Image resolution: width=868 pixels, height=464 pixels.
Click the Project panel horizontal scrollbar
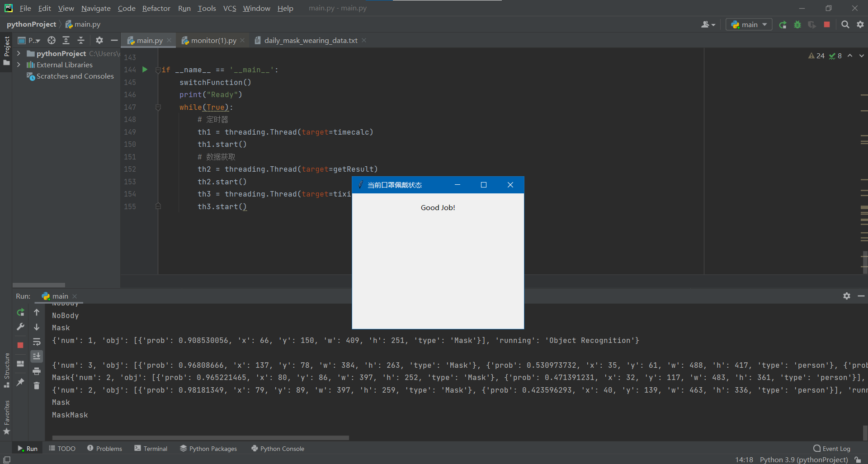(39, 285)
